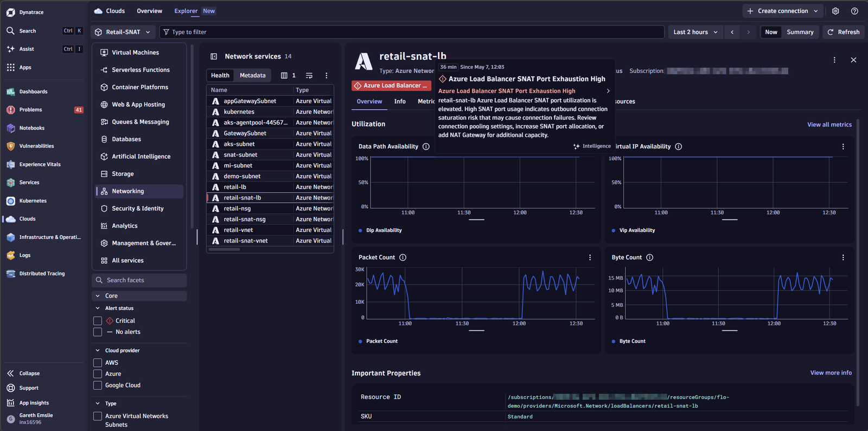Select the retail-snat-nsg row
This screenshot has height=431, width=868.
[270, 220]
